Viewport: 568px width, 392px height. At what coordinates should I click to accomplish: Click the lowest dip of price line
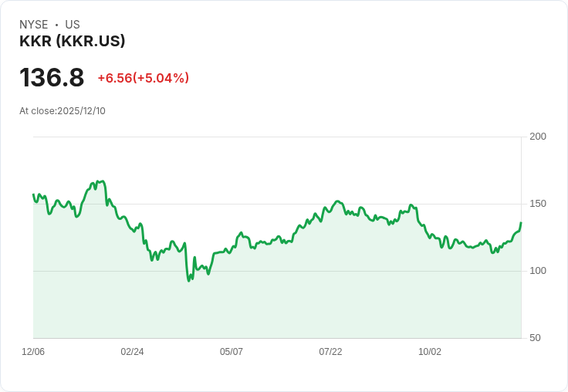pos(188,280)
